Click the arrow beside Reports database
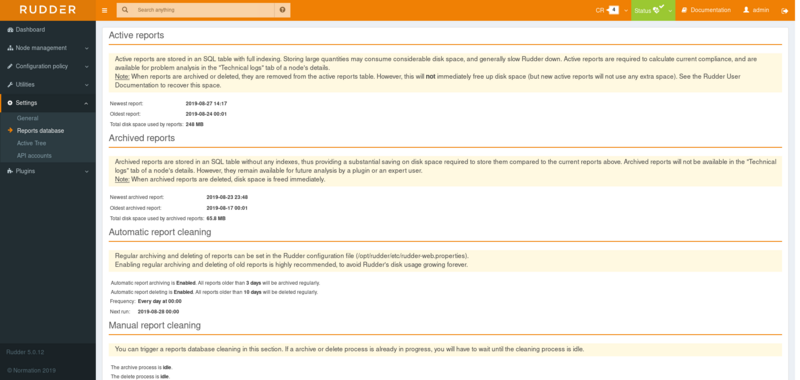This screenshot has height=380, width=800. pyautogui.click(x=11, y=131)
